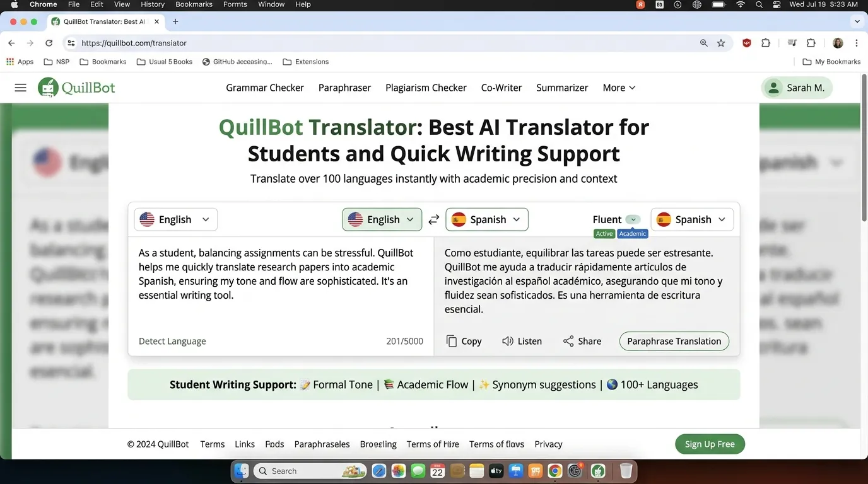Open the View menu
The width and height of the screenshot is (868, 484).
click(x=122, y=4)
